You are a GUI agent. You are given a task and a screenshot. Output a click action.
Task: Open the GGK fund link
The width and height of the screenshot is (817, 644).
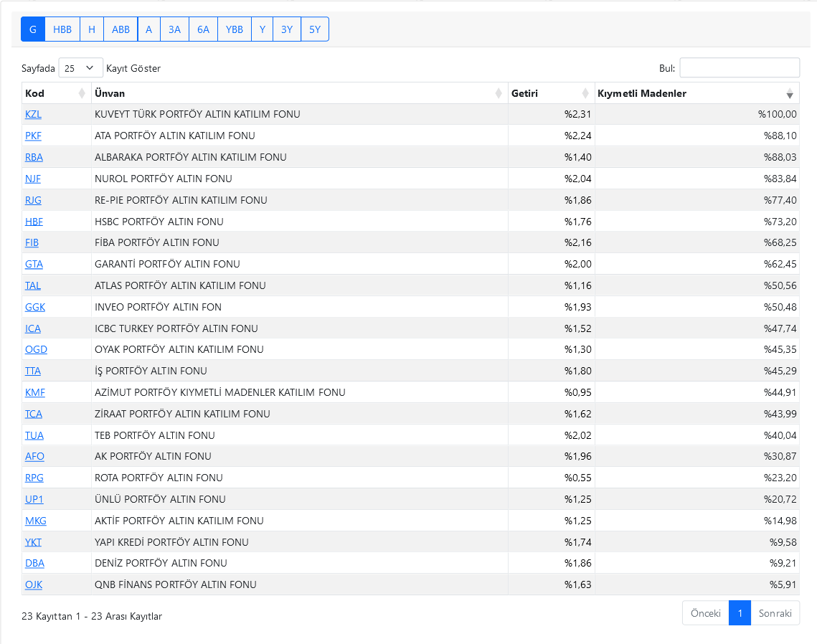click(35, 307)
